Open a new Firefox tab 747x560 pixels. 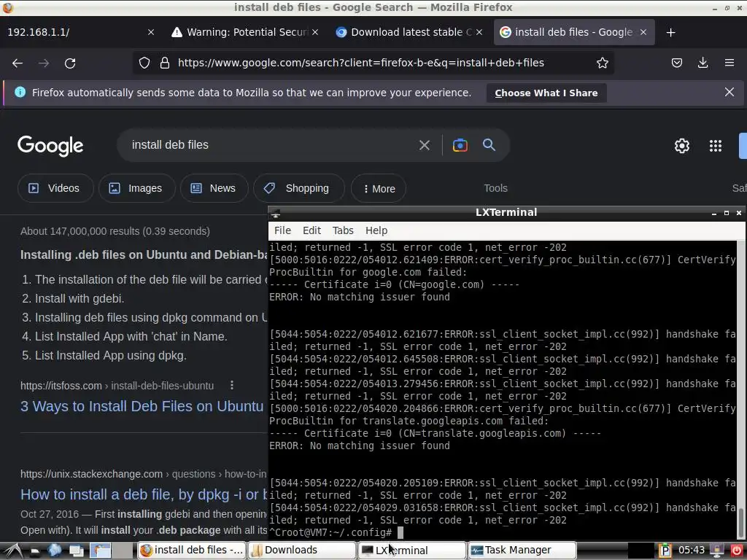[671, 32]
